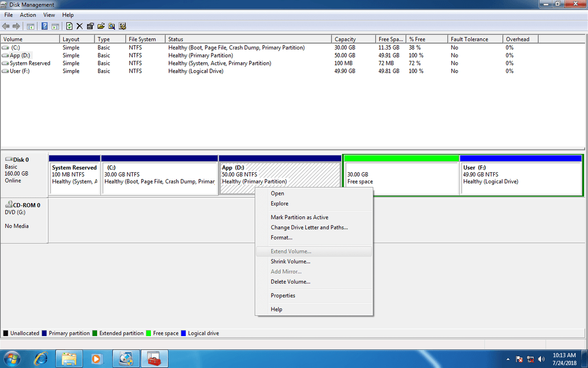The image size is (588, 368).
Task: Open Internet Explorer from the taskbar
Action: point(41,359)
